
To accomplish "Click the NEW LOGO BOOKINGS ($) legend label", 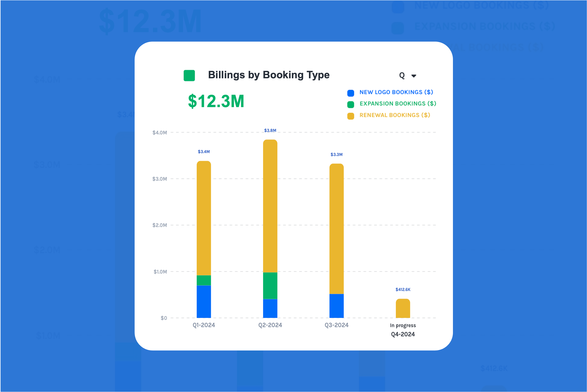I will point(396,92).
